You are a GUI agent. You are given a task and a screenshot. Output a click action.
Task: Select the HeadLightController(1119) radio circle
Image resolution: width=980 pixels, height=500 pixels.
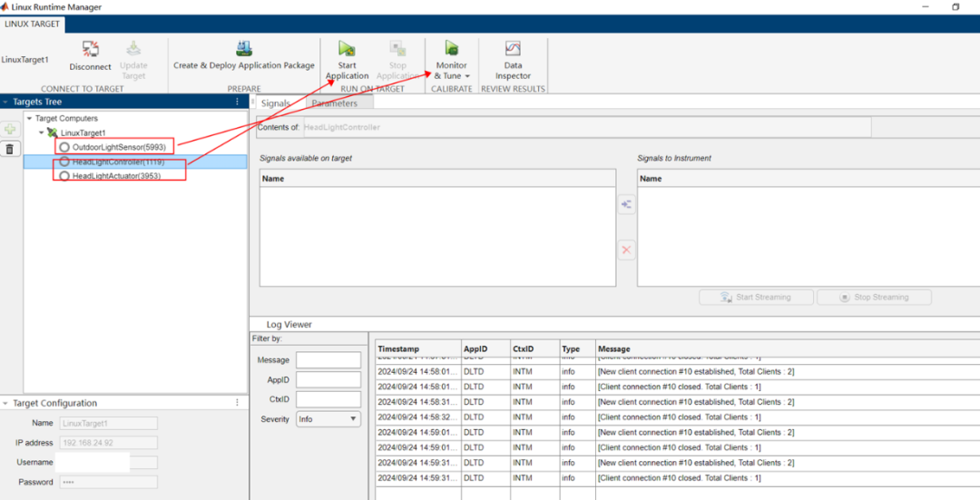[x=64, y=162]
